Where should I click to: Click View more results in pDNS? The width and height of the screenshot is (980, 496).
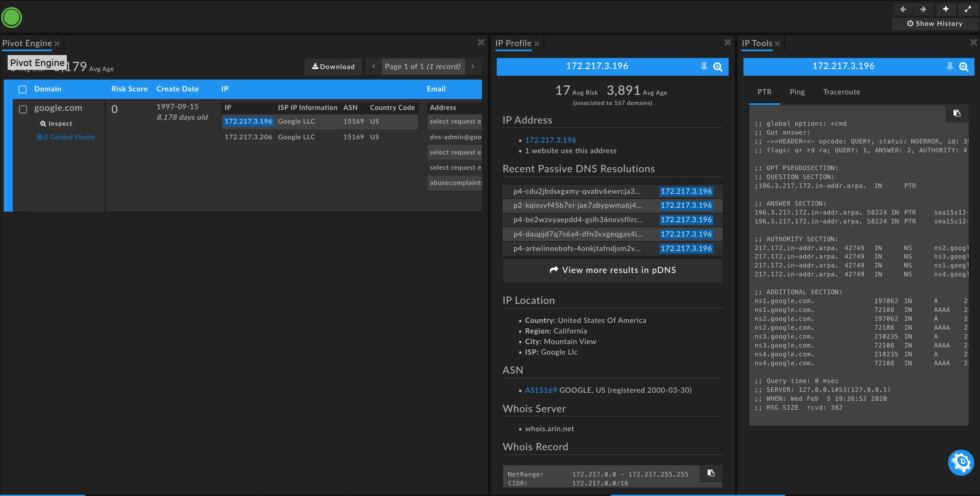pos(612,270)
